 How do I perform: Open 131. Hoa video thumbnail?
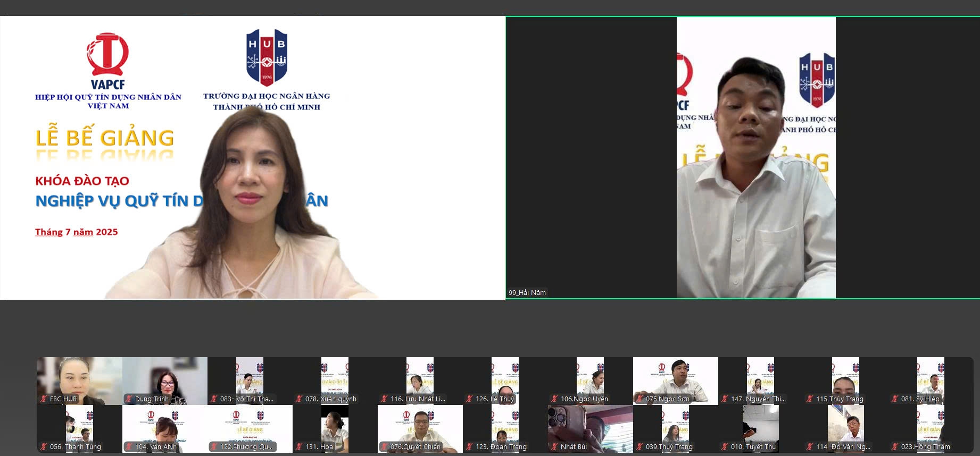coord(335,429)
